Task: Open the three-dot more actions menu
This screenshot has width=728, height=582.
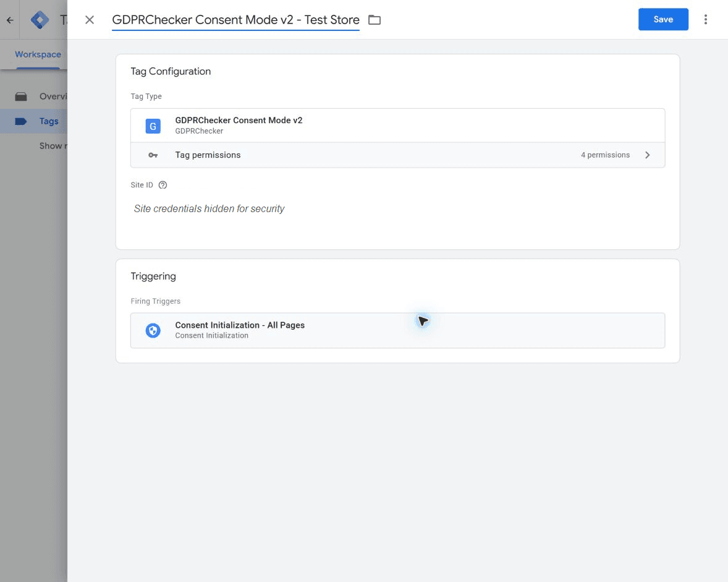Action: pos(705,20)
